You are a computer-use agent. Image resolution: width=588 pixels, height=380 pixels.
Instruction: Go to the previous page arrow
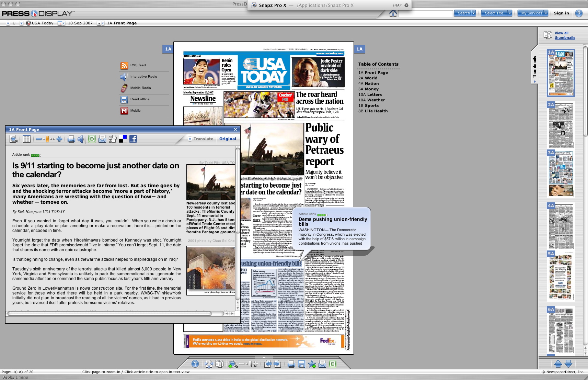(268, 364)
